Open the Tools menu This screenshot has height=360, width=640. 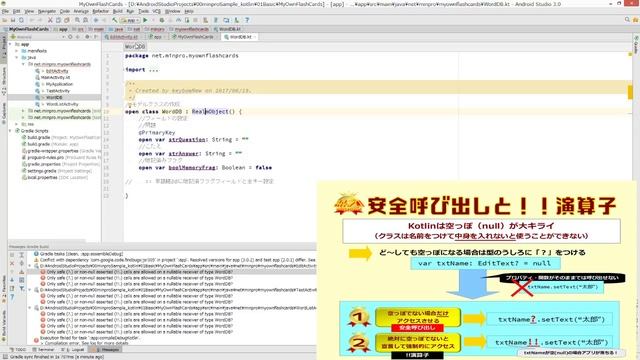point(143,11)
